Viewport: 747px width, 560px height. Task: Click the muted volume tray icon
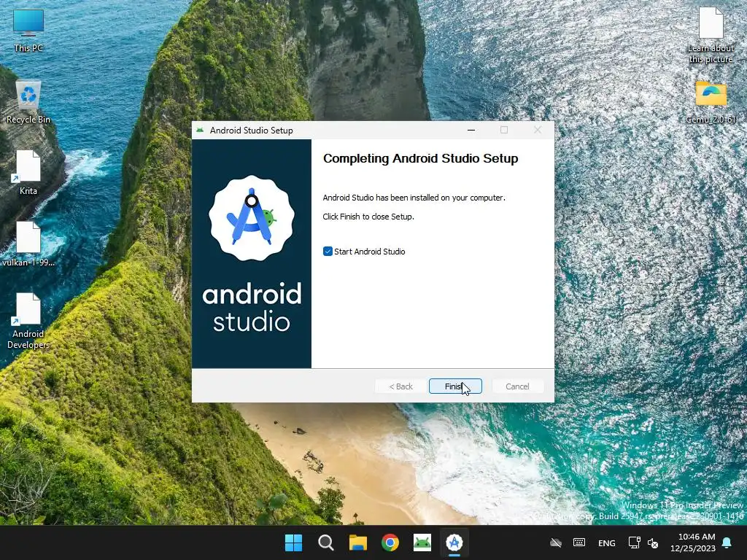pos(653,542)
